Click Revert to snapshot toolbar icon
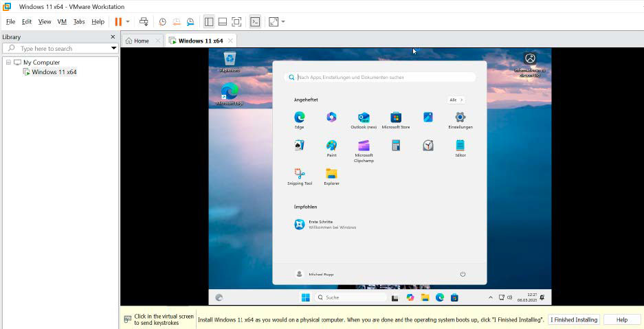 pos(176,22)
